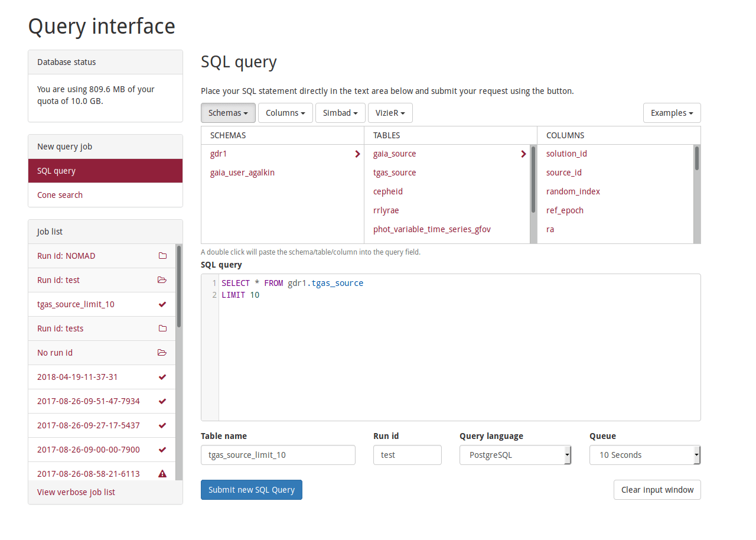Viewport: 756px width, 540px height.
Task: Expand the Columns dropdown button
Action: [x=285, y=113]
